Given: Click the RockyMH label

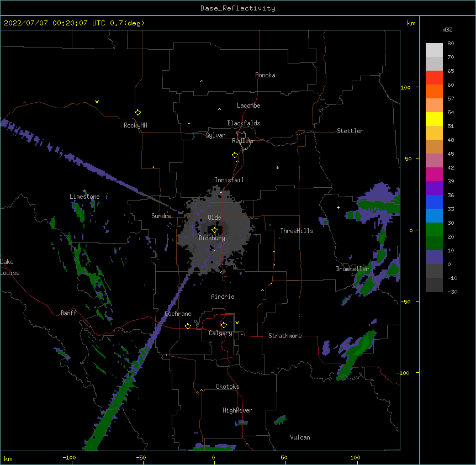Looking at the screenshot, I should click(135, 125).
